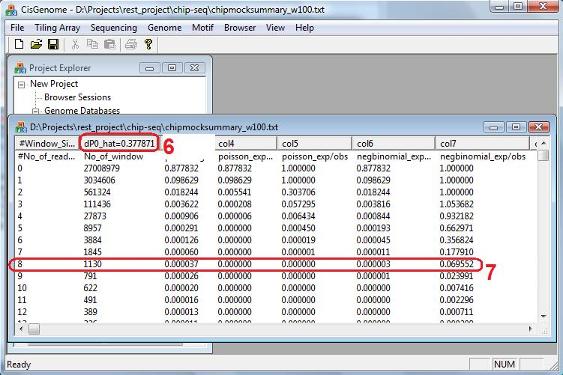Viewport: 563px width, 375px height.
Task: Click cell value 561324 in row 2
Action: (x=97, y=192)
